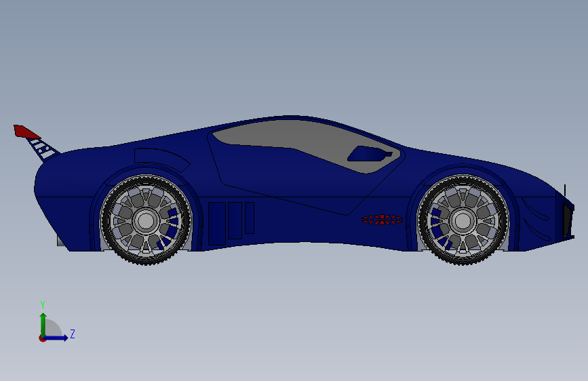The image size is (588, 381).
Task: Select the air scoop above the rear wheel
Action: pyautogui.click(x=161, y=159)
